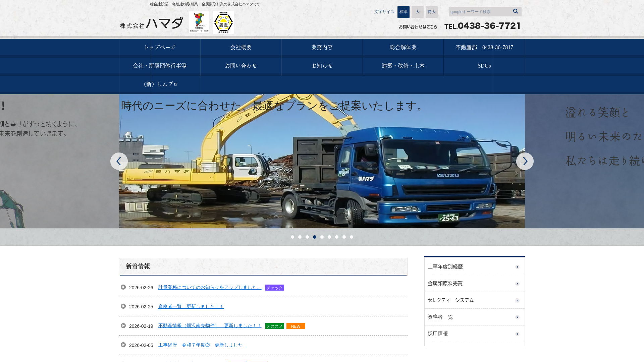Click お問い合わせはこちら contact link
Viewport: 644px width, 362px height.
(418, 27)
